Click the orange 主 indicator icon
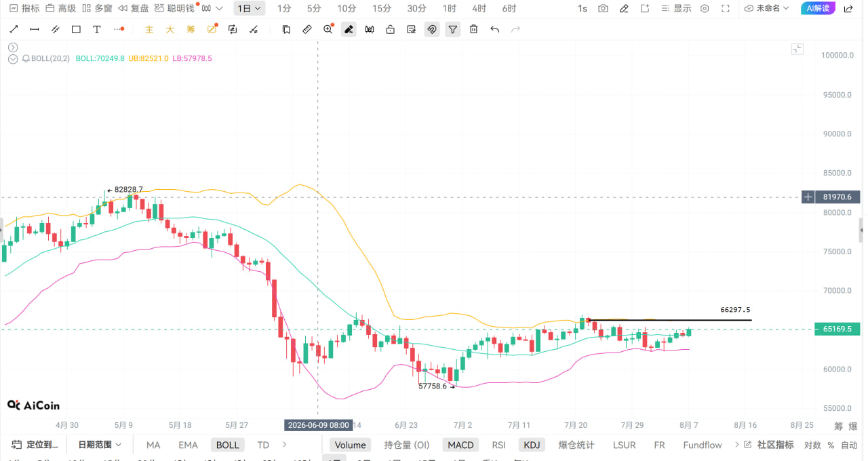Viewport: 868px width, 461px height. (150, 29)
